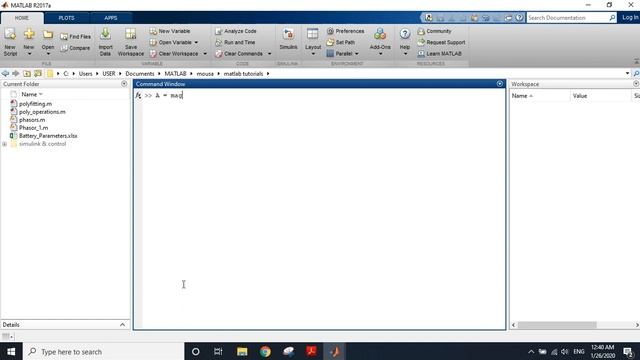Go back in folder history
This screenshot has width=640, height=360.
(5, 73)
